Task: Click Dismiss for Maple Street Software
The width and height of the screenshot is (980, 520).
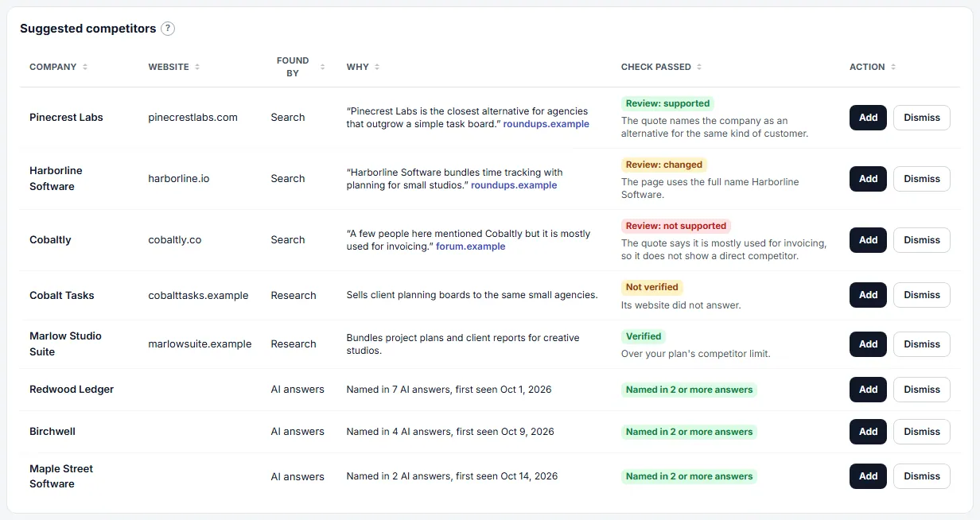Action: (922, 476)
